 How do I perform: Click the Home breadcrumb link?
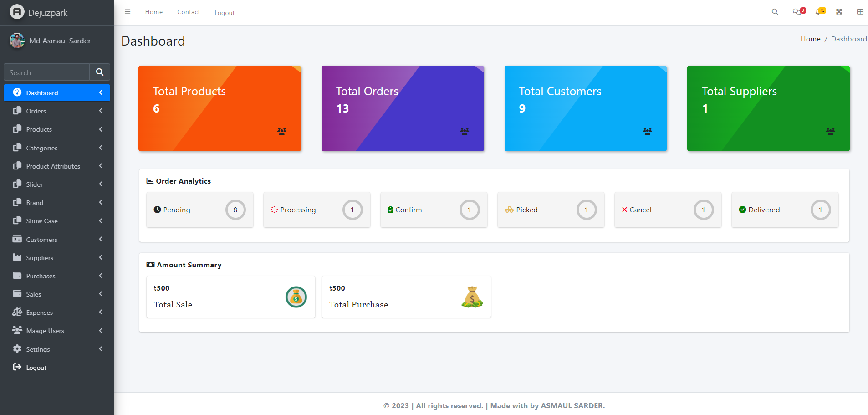(x=810, y=39)
